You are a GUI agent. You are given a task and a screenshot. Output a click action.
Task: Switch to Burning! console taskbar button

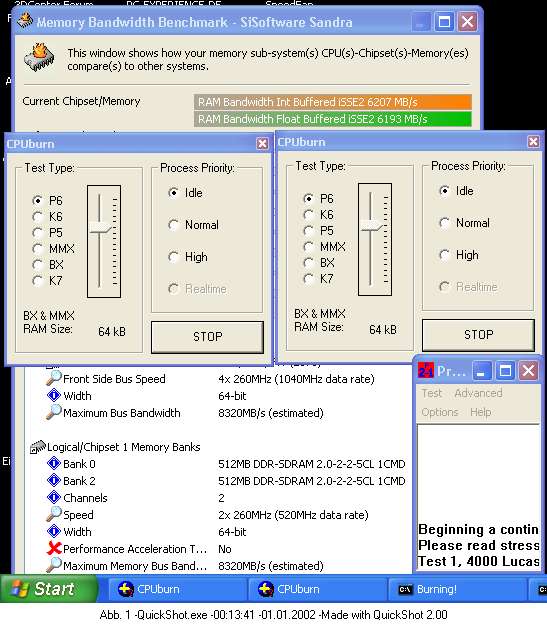coord(457,589)
